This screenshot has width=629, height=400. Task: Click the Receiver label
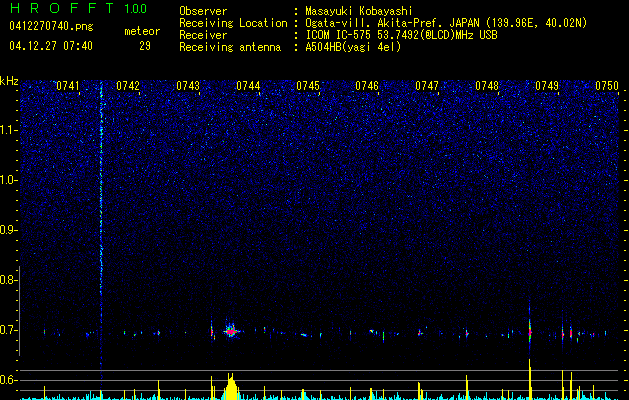pyautogui.click(x=203, y=35)
